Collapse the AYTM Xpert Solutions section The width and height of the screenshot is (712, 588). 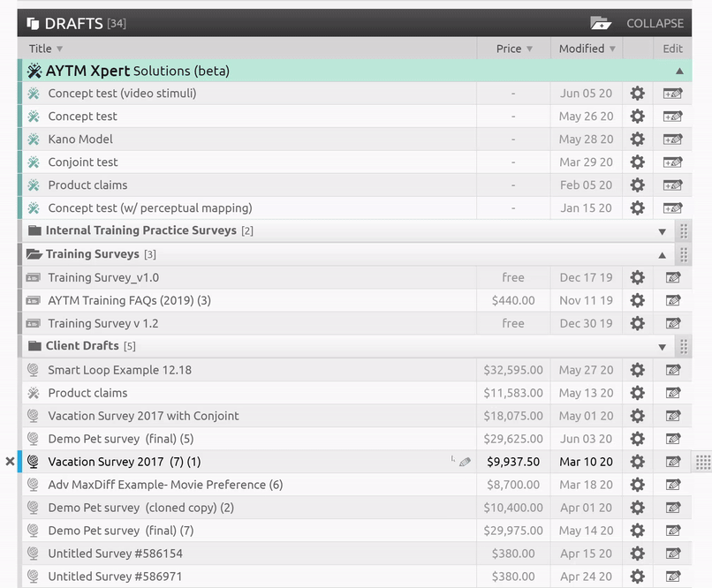pyautogui.click(x=678, y=71)
